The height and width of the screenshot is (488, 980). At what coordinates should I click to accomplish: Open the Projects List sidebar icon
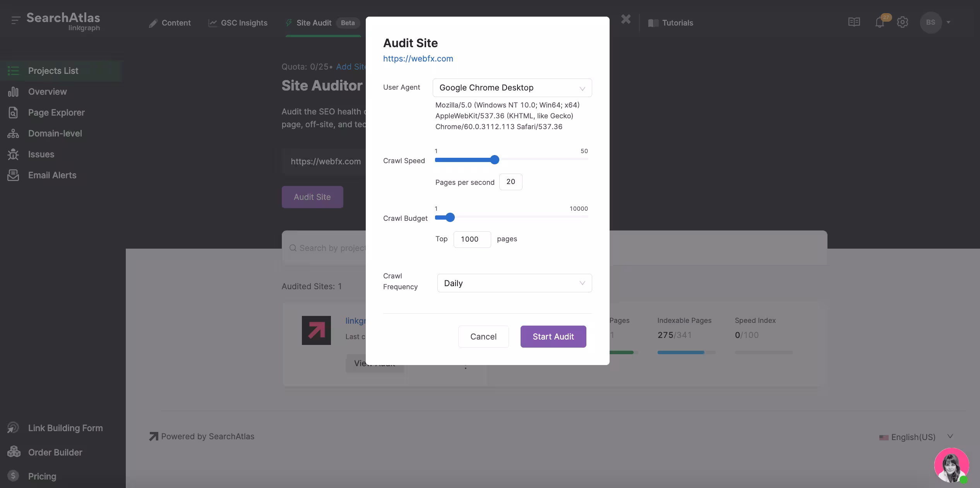pos(13,71)
